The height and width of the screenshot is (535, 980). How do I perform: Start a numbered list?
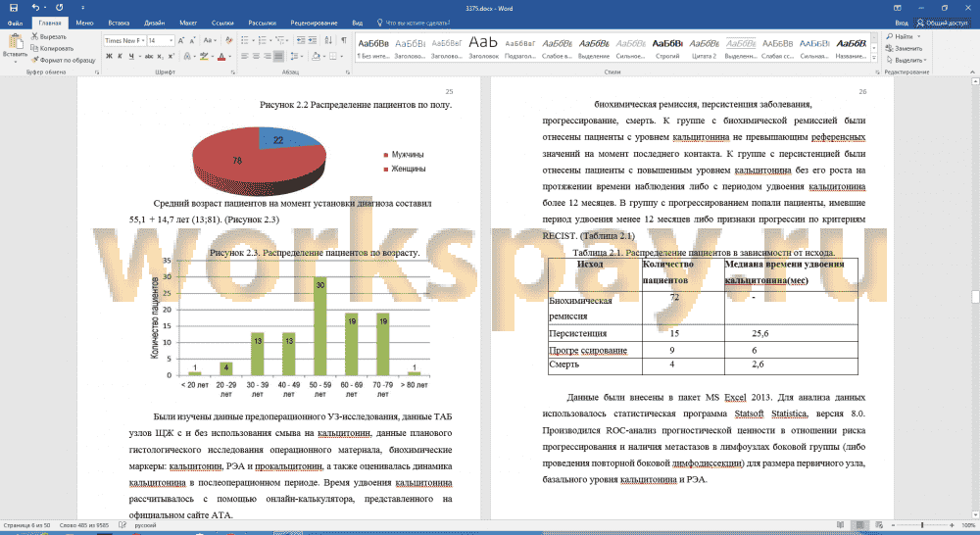[x=264, y=40]
